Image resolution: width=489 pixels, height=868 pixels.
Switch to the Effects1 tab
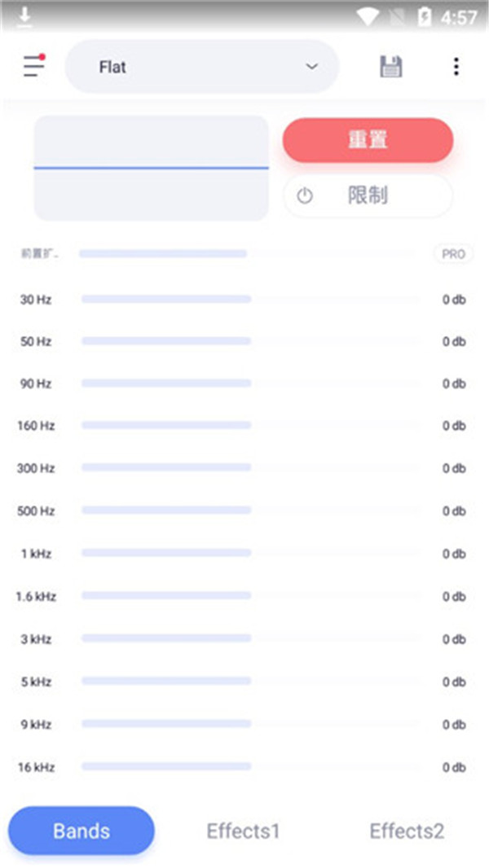click(x=243, y=831)
